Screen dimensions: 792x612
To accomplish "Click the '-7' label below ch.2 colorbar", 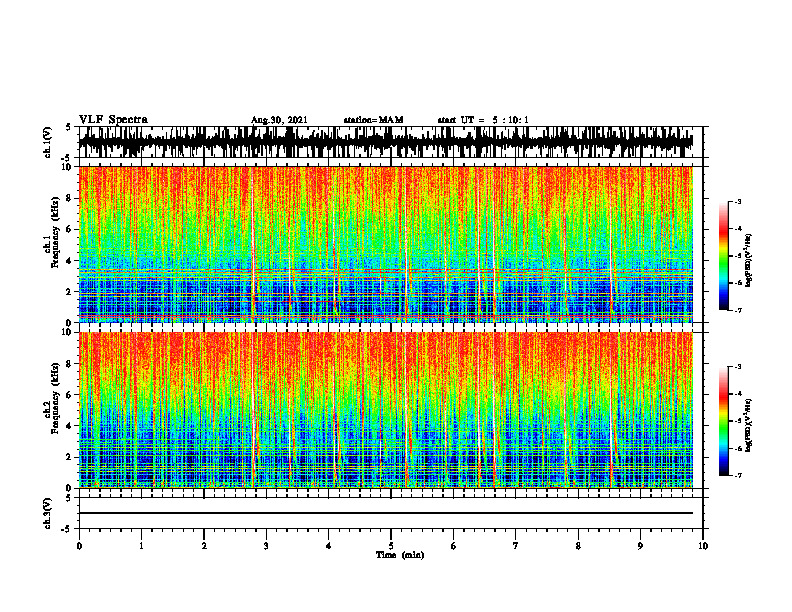I will coord(738,476).
